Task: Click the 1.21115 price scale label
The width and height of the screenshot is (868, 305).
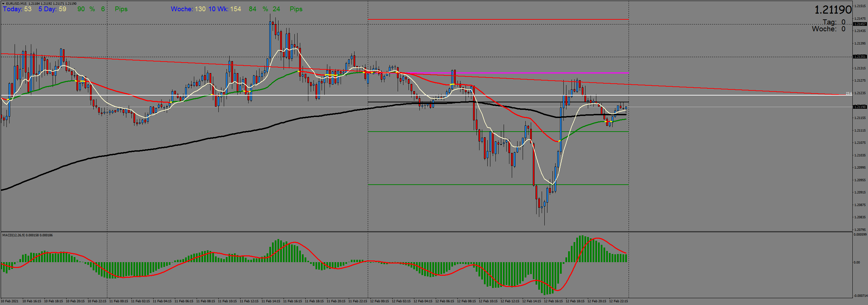Action: point(860,131)
